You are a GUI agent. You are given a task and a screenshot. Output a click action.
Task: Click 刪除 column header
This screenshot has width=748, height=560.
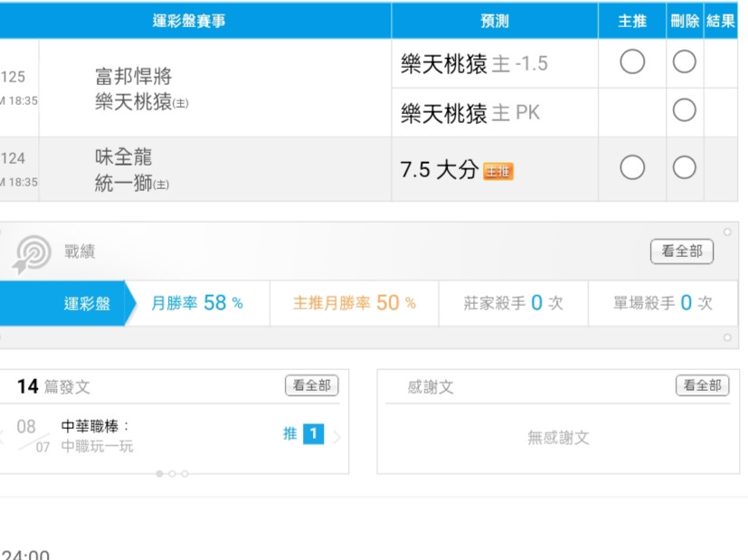(685, 21)
